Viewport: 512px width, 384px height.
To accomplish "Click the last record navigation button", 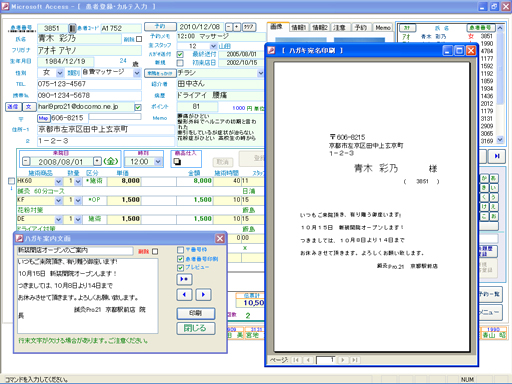I will (x=497, y=156).
